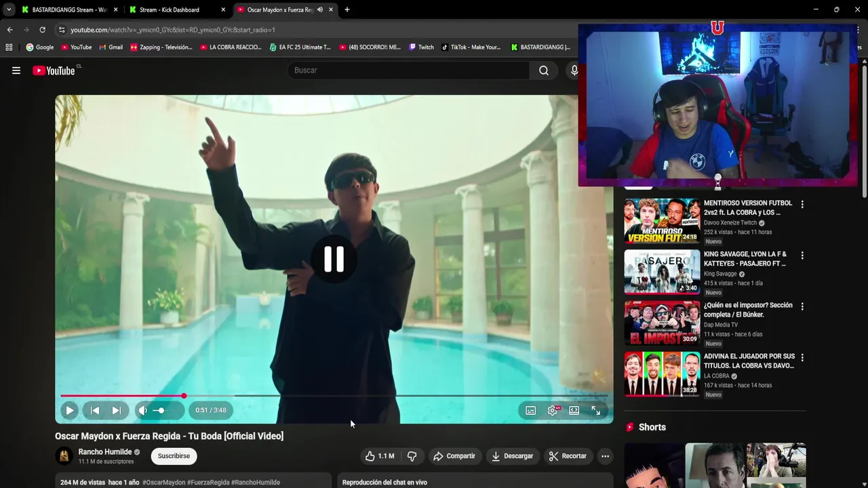Open the EA FC 25 Ultimate Team bookmark
This screenshot has height=488, width=868.
[300, 47]
